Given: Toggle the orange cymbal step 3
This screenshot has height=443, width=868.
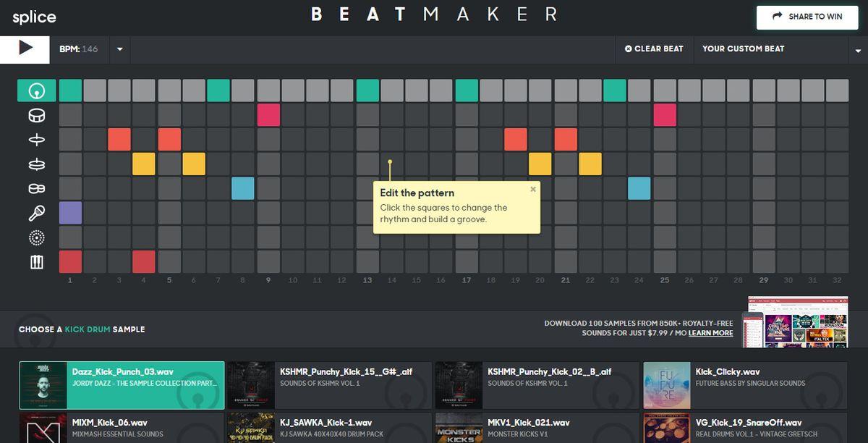Looking at the screenshot, I should [119, 140].
